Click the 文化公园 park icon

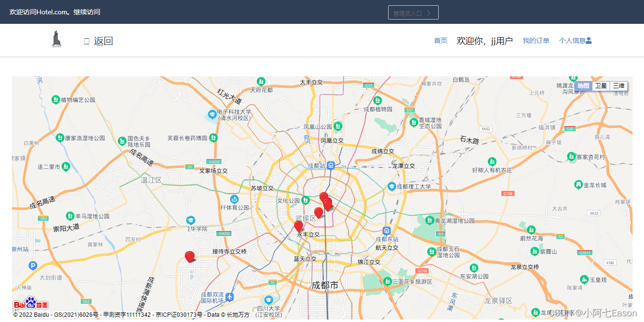306,200
